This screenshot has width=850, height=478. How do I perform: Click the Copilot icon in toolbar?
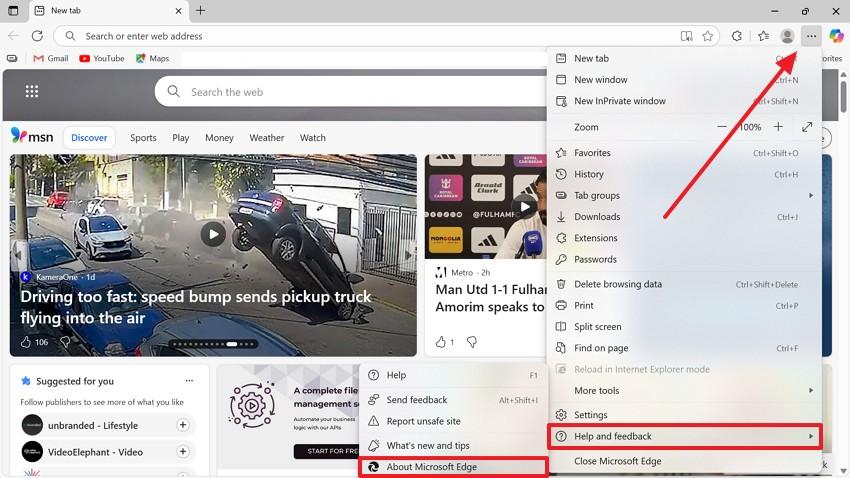pyautogui.click(x=836, y=36)
